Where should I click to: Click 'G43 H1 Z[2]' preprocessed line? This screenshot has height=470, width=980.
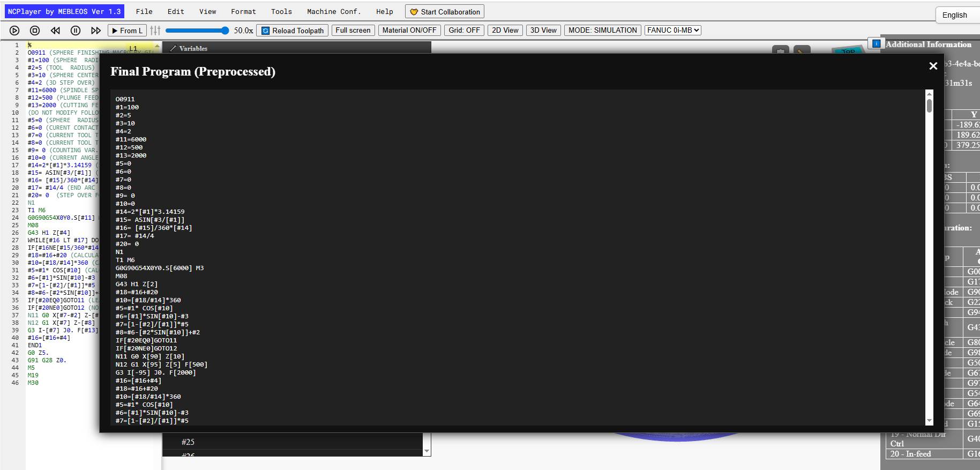click(137, 284)
